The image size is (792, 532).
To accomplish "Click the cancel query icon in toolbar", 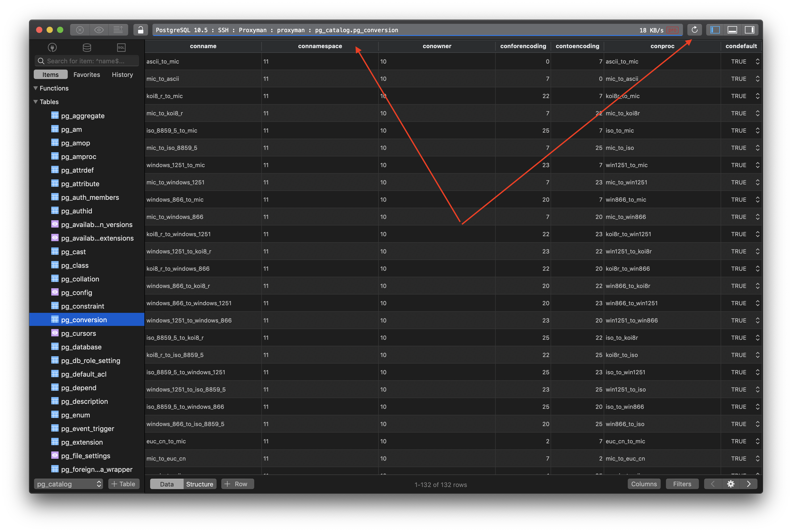I will click(80, 30).
